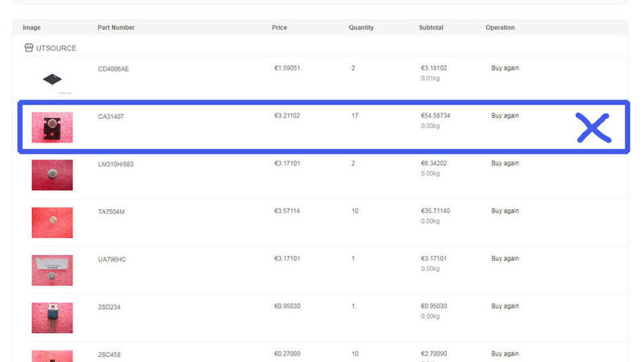This screenshot has height=362, width=644.
Task: View the UA796HC product image
Action: click(52, 270)
